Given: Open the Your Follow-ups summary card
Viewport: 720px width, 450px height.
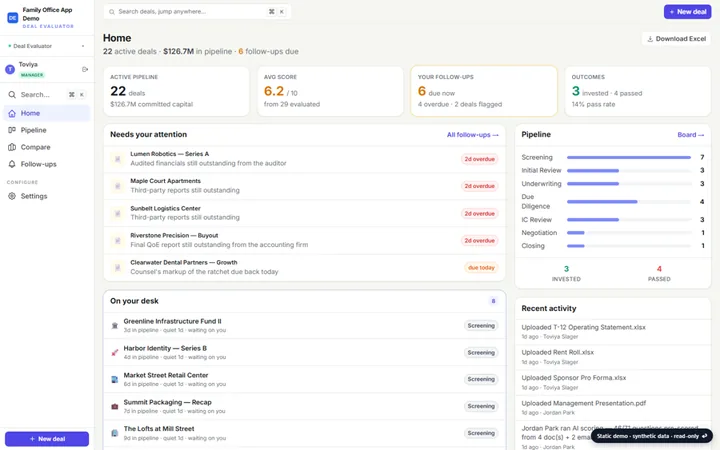Looking at the screenshot, I should point(484,91).
